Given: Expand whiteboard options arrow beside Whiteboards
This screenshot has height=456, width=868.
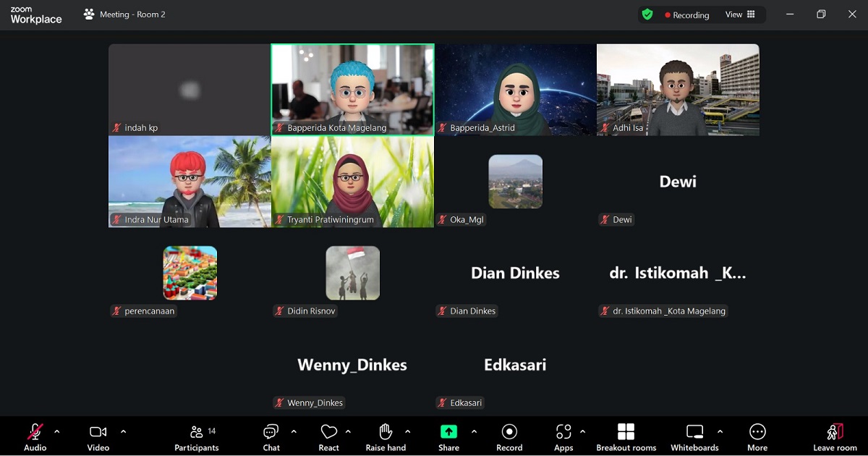Looking at the screenshot, I should [x=720, y=431].
